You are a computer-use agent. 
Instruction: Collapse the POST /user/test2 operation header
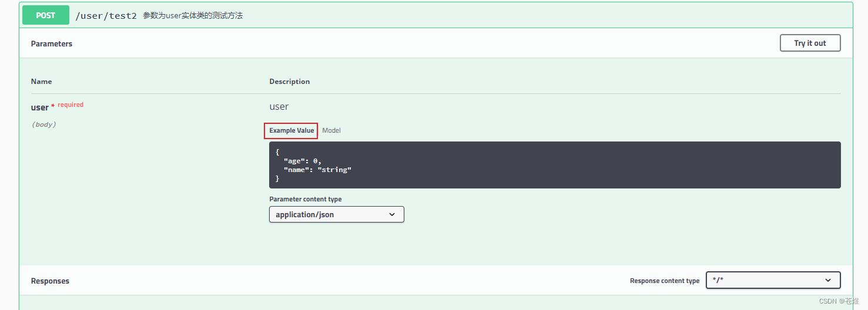(435, 16)
